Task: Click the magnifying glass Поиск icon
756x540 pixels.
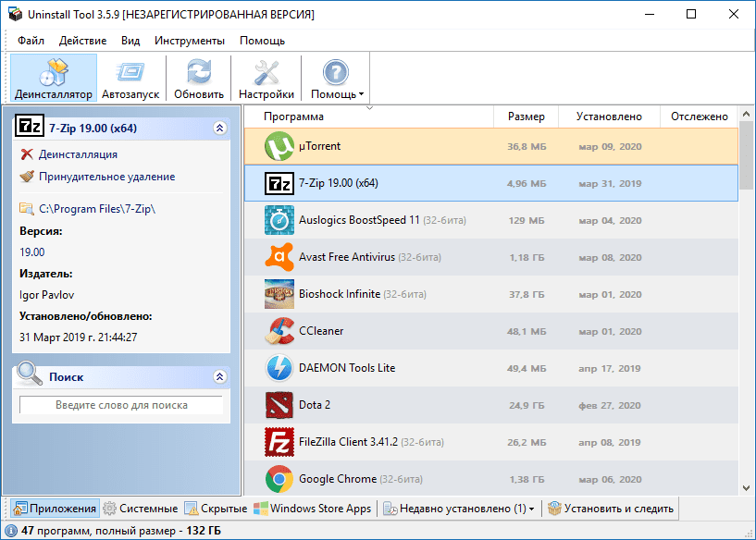Action: pyautogui.click(x=30, y=374)
